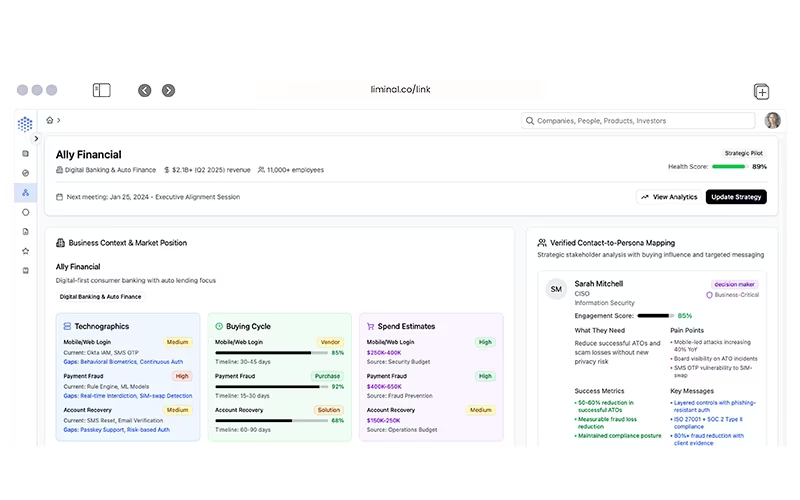Click the Health Score progress bar
This screenshot has height=500, width=800.
730,167
